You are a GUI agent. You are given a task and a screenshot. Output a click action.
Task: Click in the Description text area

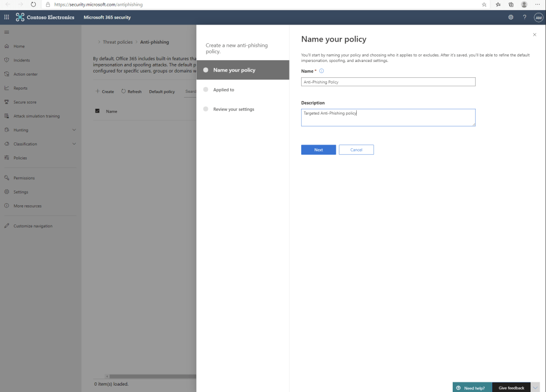pos(388,117)
